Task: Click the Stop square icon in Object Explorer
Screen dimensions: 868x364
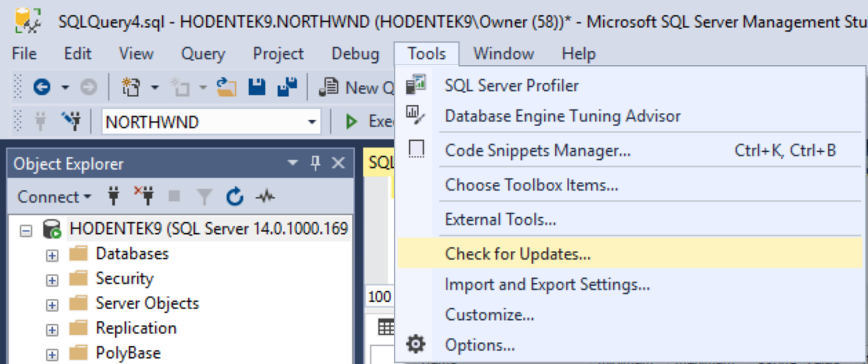Action: [174, 196]
